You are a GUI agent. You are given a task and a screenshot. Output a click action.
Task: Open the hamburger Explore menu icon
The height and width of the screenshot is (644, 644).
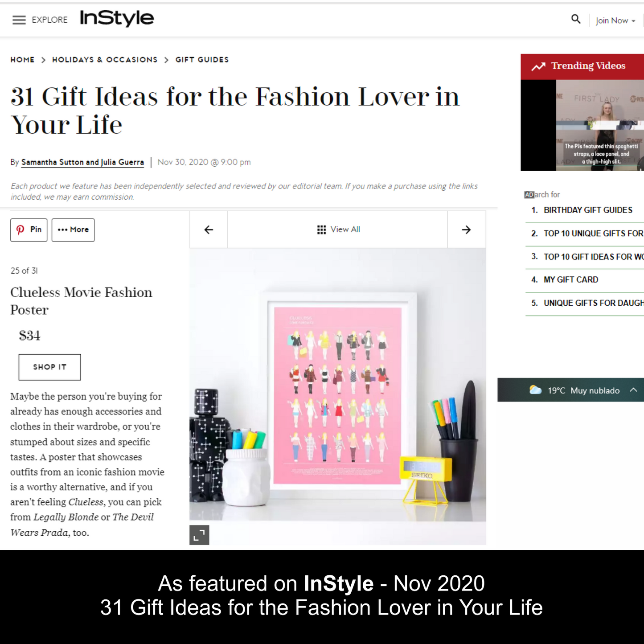[x=19, y=20]
